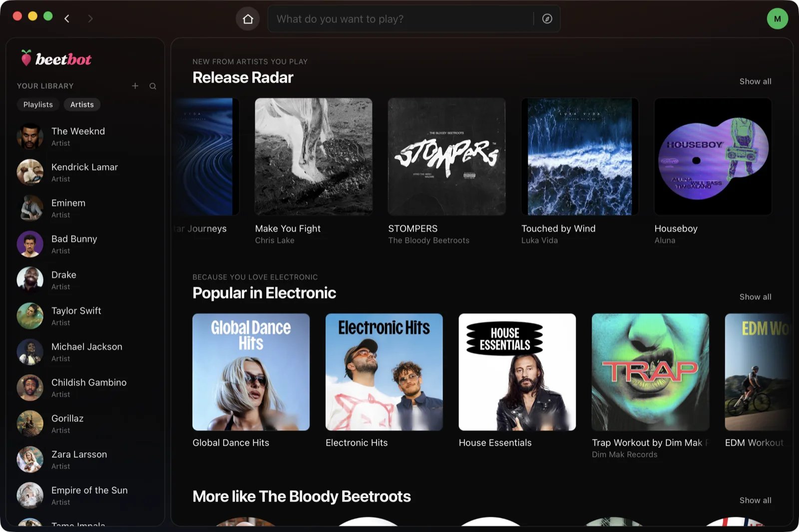Open the Browse compass icon

[547, 19]
